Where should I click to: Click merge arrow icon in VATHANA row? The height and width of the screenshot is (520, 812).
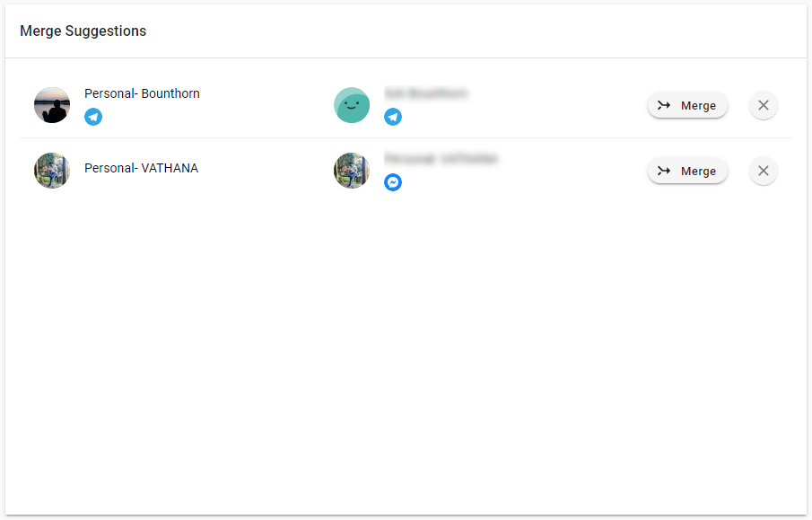pos(664,171)
